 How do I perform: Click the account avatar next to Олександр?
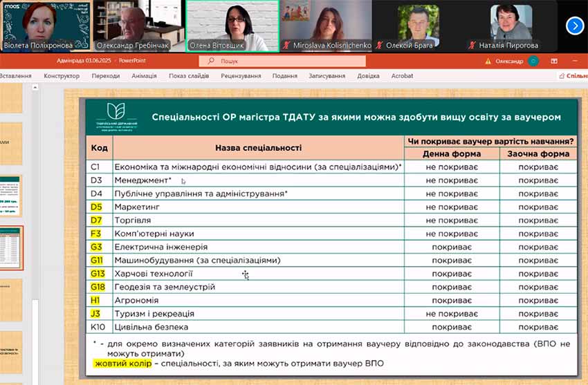(533, 61)
